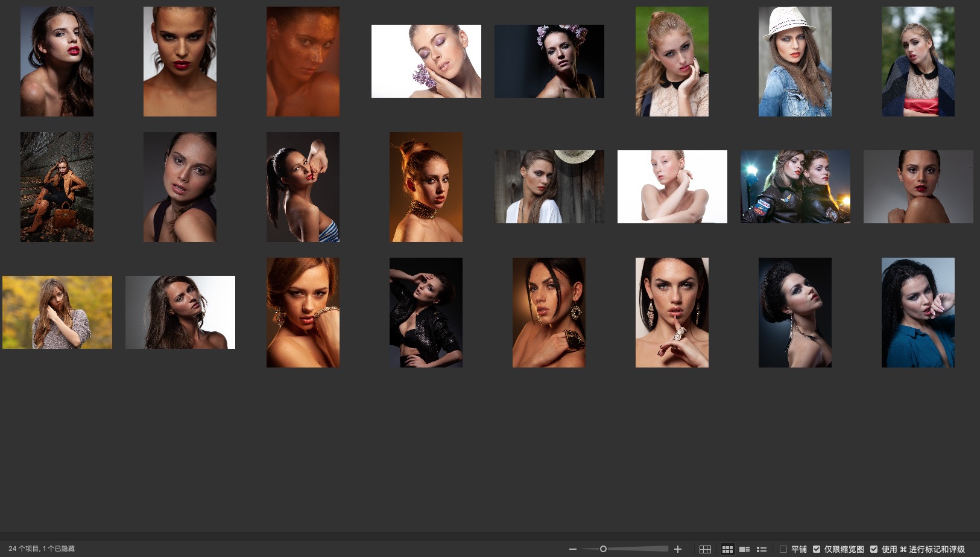The height and width of the screenshot is (557, 980).
Task: Select woman by wooden wall with straw hat
Action: 549,186
